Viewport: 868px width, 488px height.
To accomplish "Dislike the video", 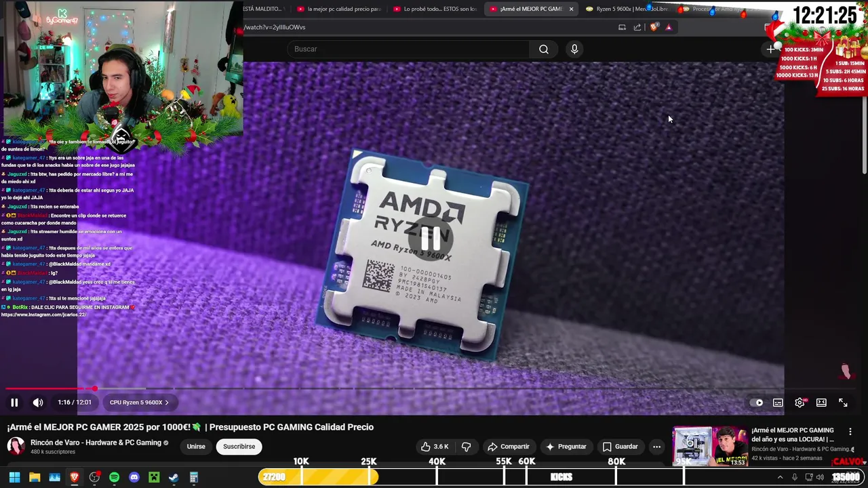I will point(466,447).
